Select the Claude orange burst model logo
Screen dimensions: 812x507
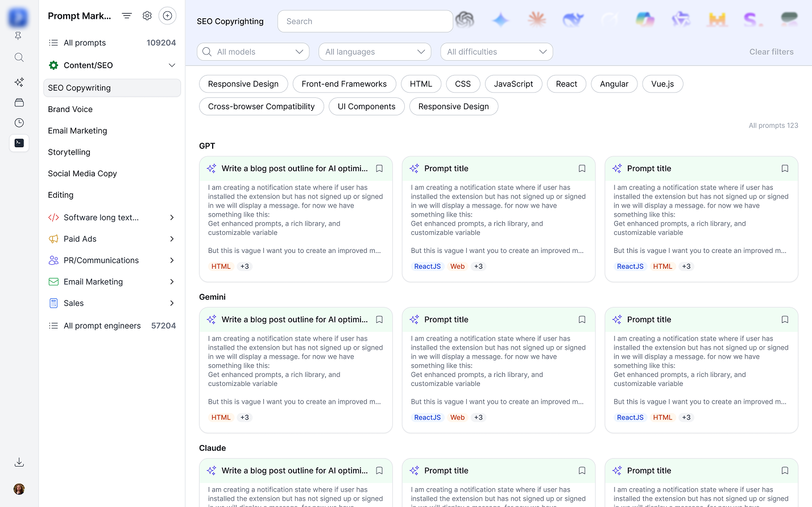[x=537, y=20]
